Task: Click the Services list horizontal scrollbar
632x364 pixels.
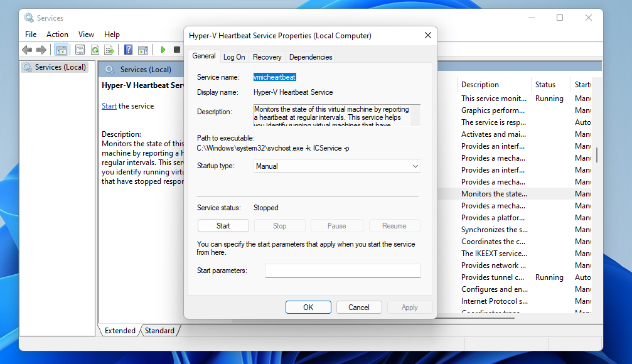Action: pyautogui.click(x=476, y=318)
